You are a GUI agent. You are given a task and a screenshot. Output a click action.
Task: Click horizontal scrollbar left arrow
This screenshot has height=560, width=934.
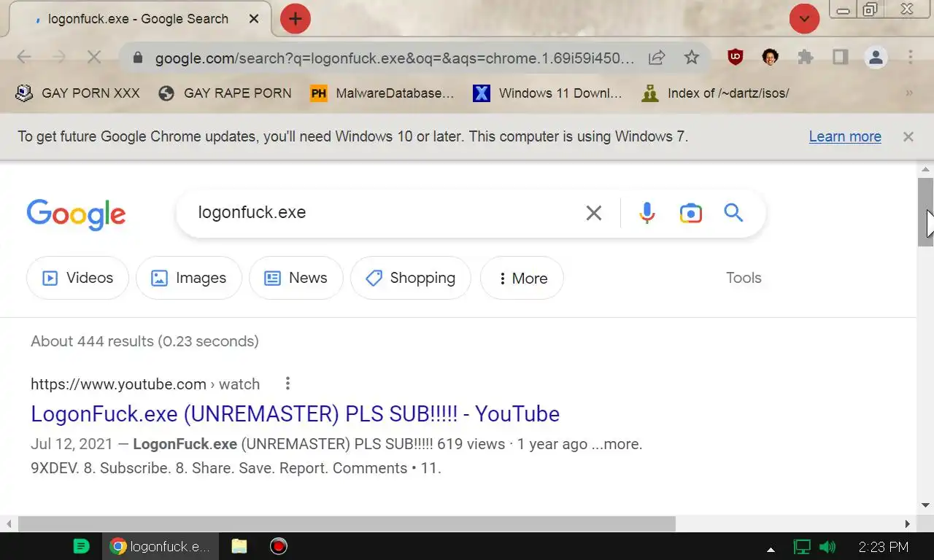[9, 524]
